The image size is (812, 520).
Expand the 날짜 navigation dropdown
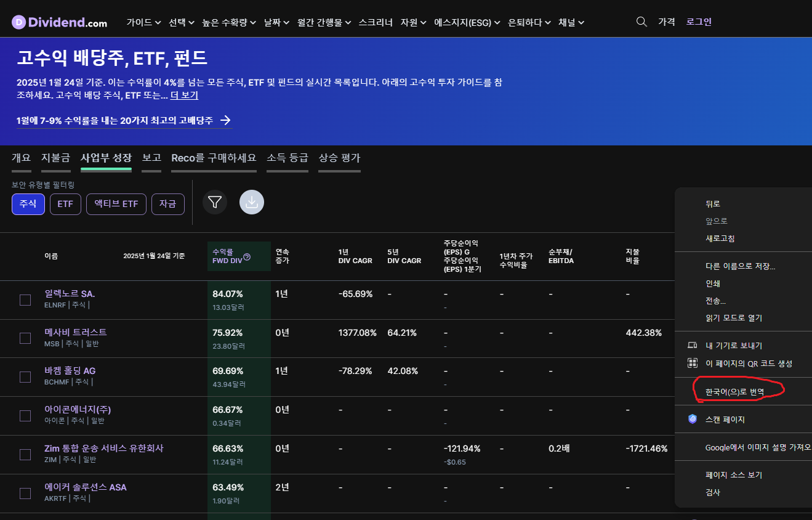[x=276, y=22]
